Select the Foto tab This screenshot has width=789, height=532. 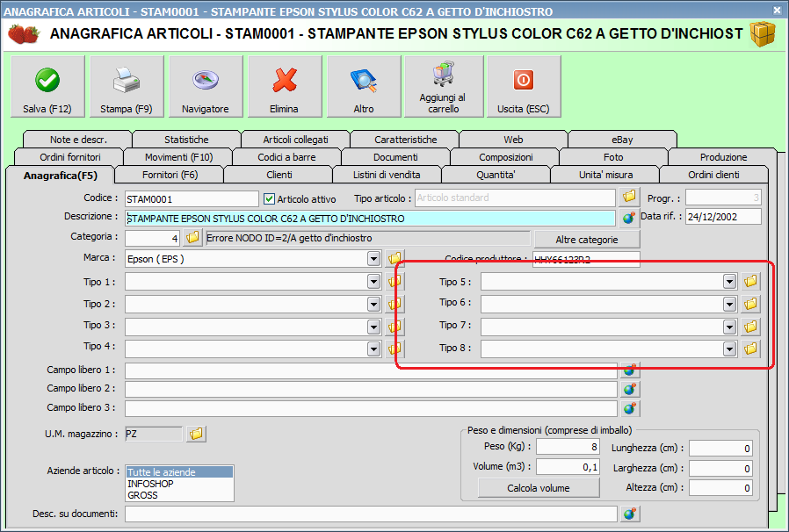pos(613,157)
